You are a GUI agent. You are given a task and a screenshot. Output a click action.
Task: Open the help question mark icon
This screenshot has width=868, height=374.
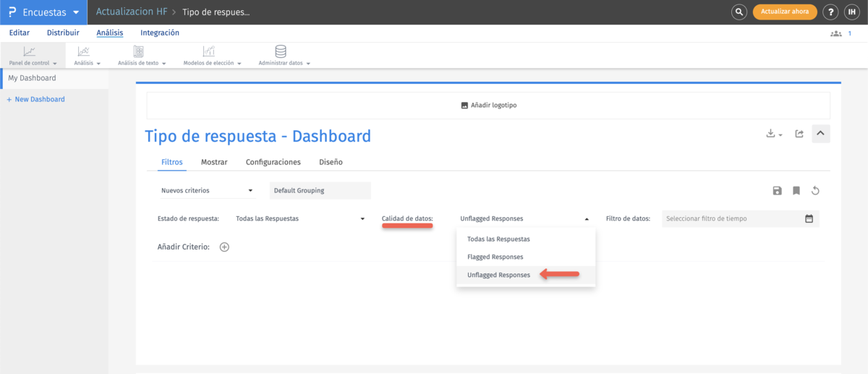(x=830, y=12)
